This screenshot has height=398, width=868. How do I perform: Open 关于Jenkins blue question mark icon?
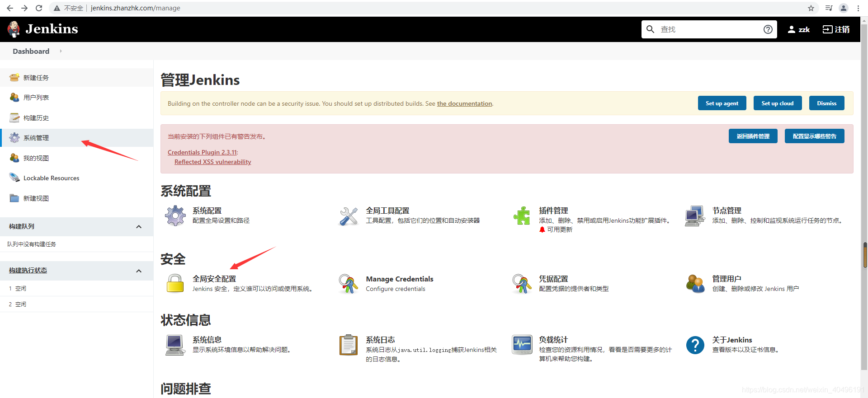click(695, 345)
